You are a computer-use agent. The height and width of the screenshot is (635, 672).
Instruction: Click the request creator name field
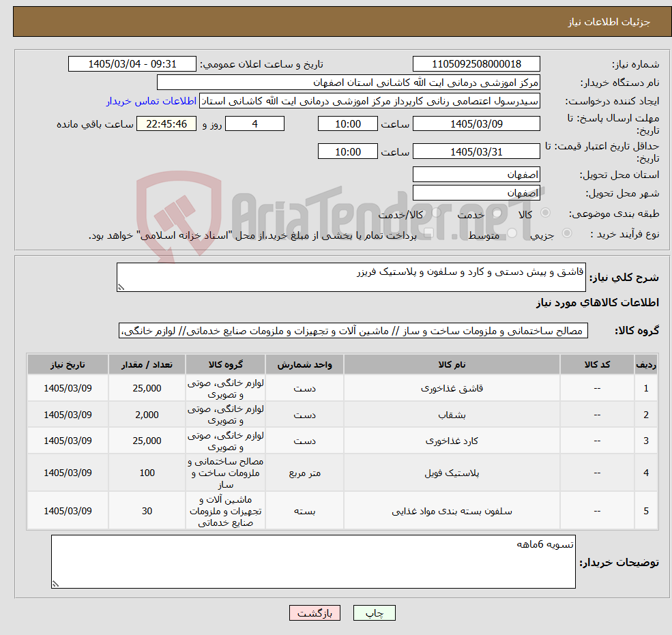(369, 101)
